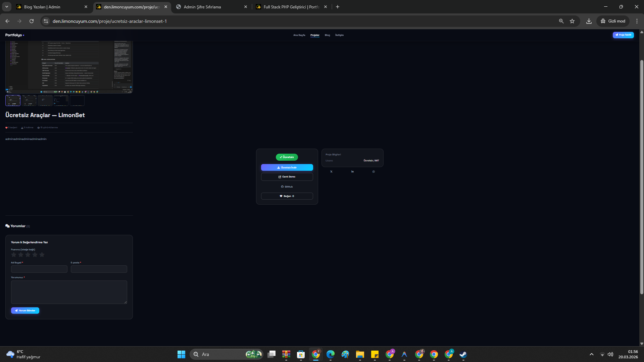Open Steam from the taskbar
The image size is (644, 362).
click(x=463, y=354)
